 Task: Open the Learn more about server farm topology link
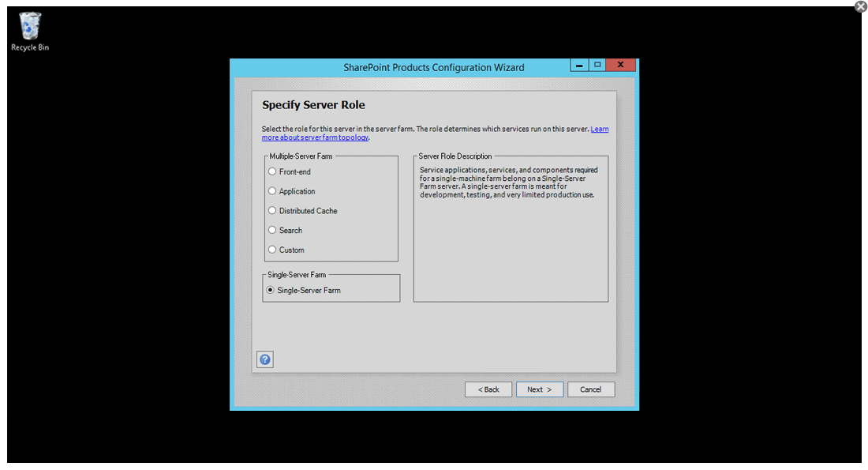pyautogui.click(x=316, y=137)
